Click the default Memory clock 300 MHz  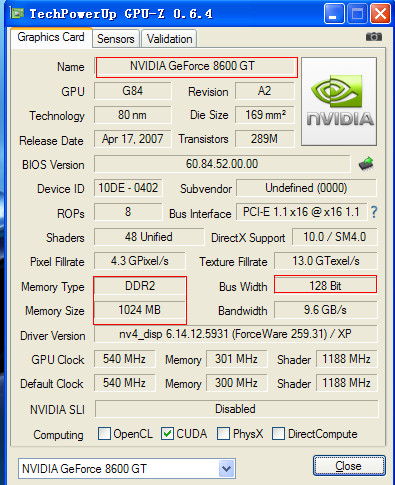(x=236, y=383)
